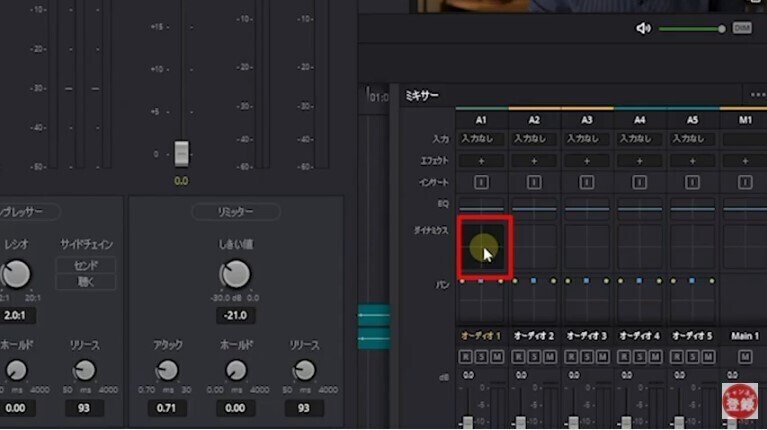This screenshot has width=767, height=430.
Task: Open the pan control for A1
Action: coord(481,300)
